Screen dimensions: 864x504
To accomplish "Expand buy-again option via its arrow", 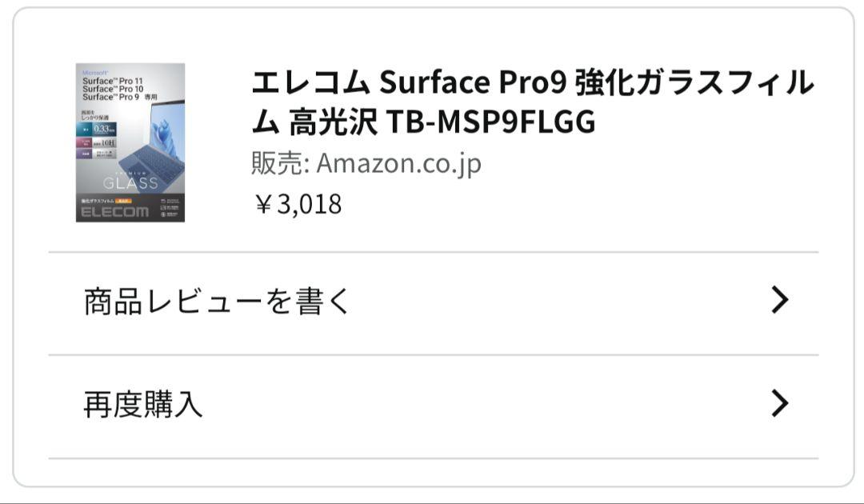I will click(x=779, y=403).
